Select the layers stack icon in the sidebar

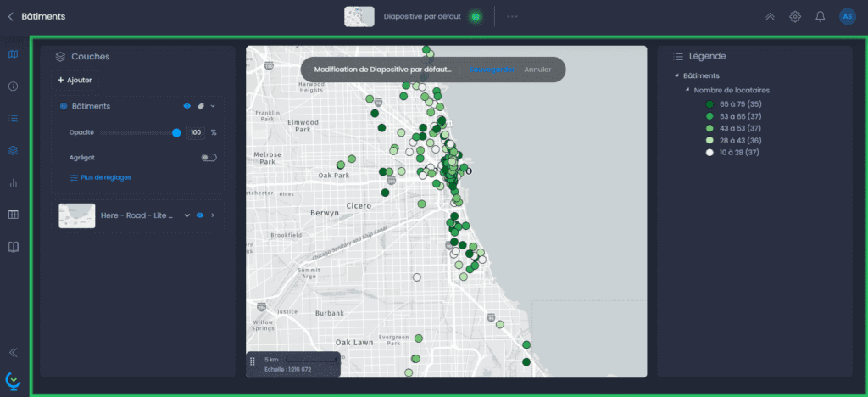tap(14, 151)
